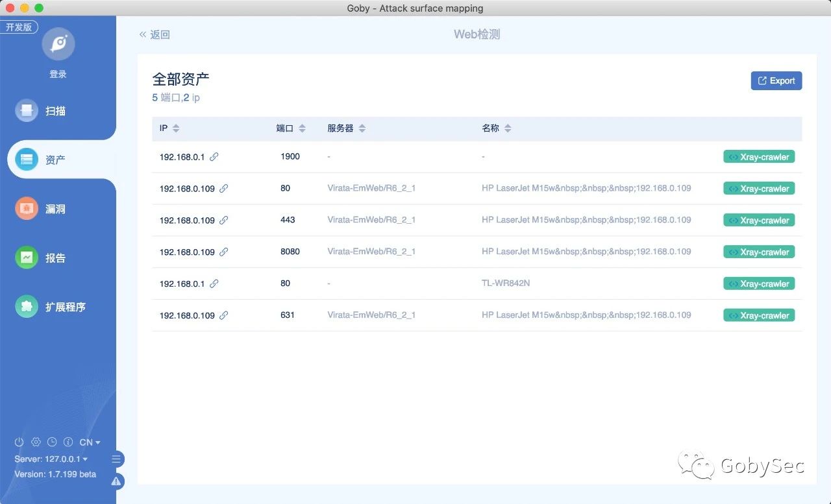This screenshot has width=831, height=504.
Task: Click the 开发版 developer edition badge
Action: pos(19,27)
